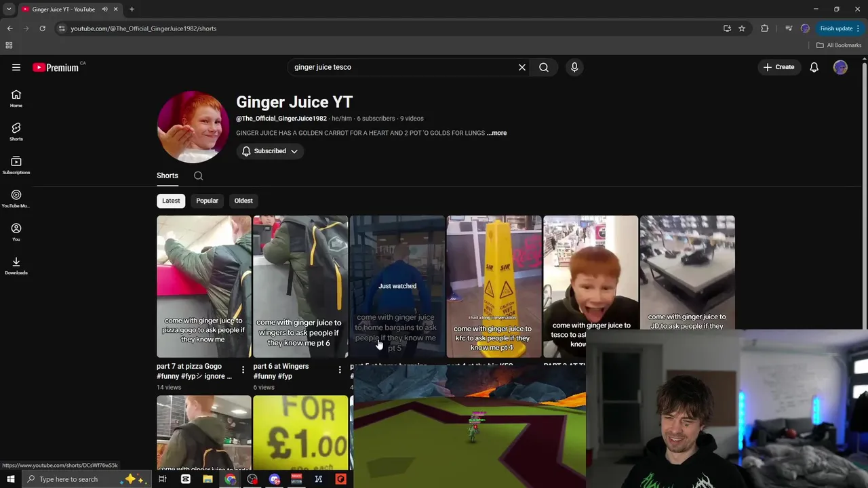Go to Home in the sidebar
The width and height of the screenshot is (868, 488).
[x=16, y=99]
